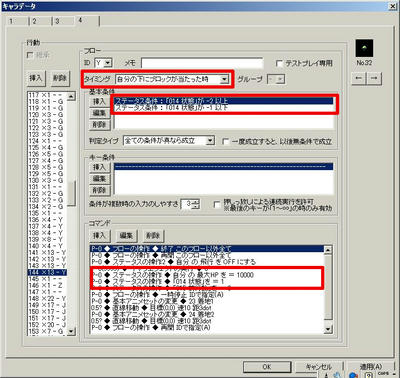The height and width of the screenshot is (378, 400).
Task: Click the キャンセル button
Action: [319, 367]
